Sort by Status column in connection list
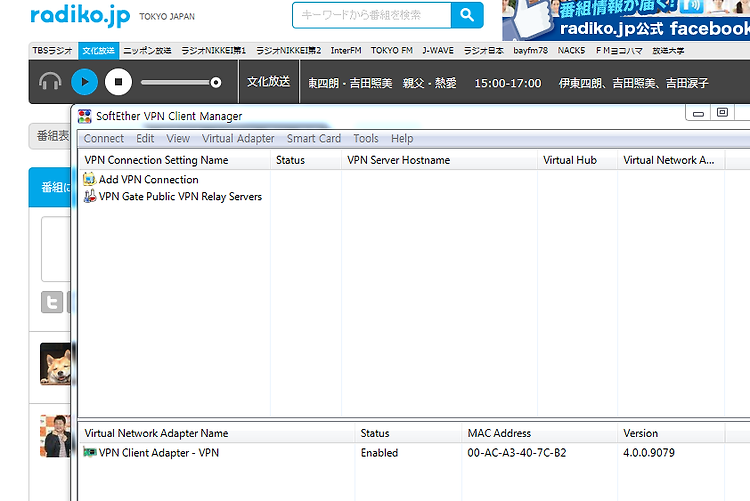This screenshot has height=501, width=750. [x=306, y=160]
